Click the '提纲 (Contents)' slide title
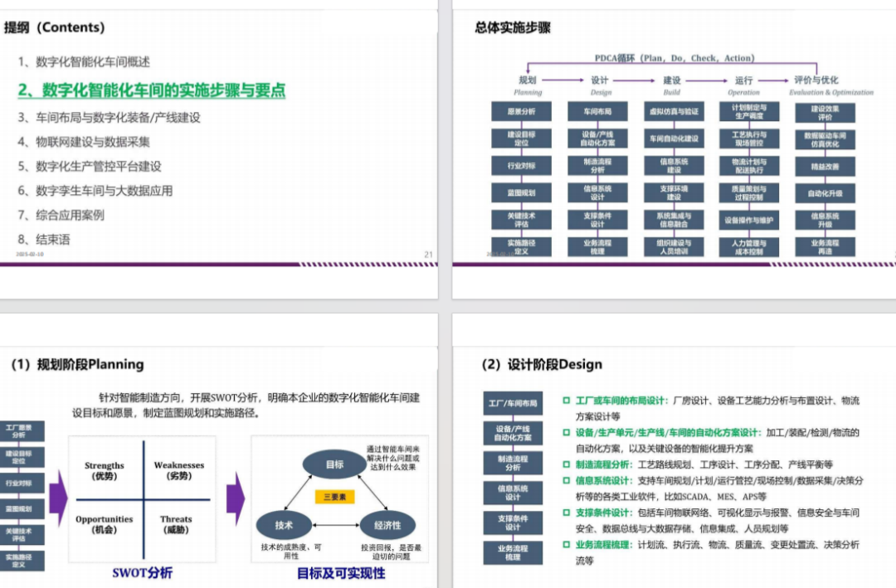The image size is (896, 588). [54, 27]
